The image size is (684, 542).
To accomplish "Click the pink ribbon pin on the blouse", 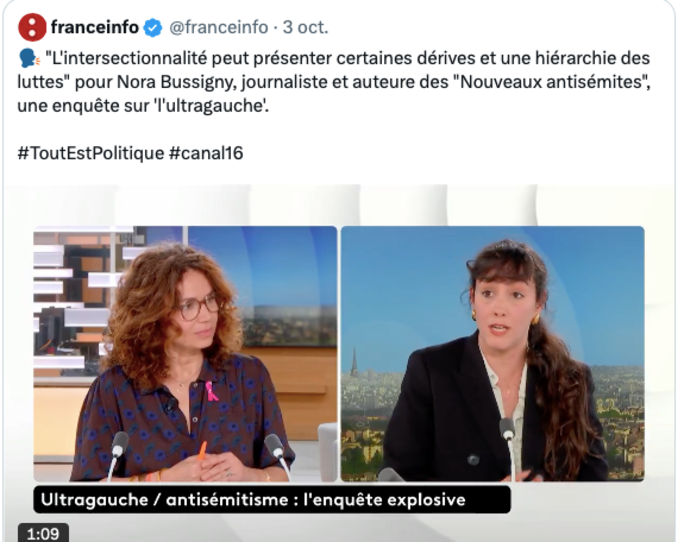I will (x=212, y=391).
